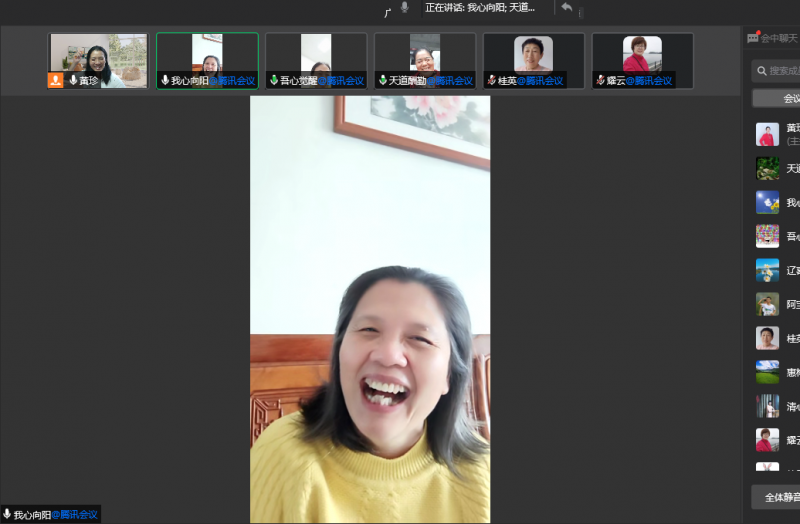Image resolution: width=800 pixels, height=524 pixels.
Task: Select the first participant avatar in member list
Action: coord(767,134)
